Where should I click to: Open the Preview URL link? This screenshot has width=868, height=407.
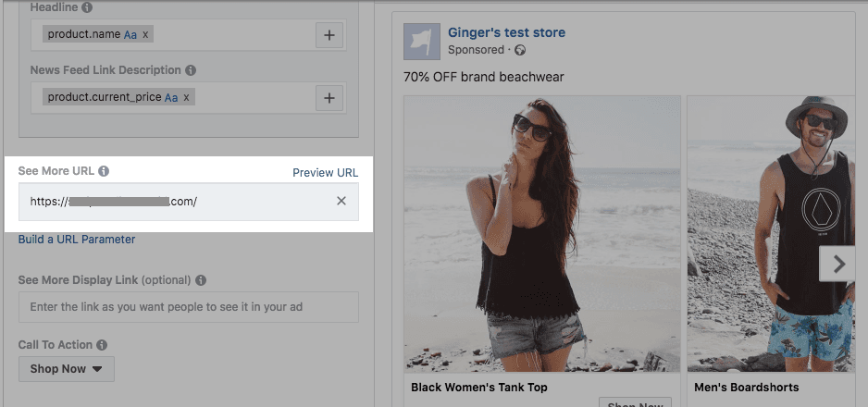click(x=325, y=173)
